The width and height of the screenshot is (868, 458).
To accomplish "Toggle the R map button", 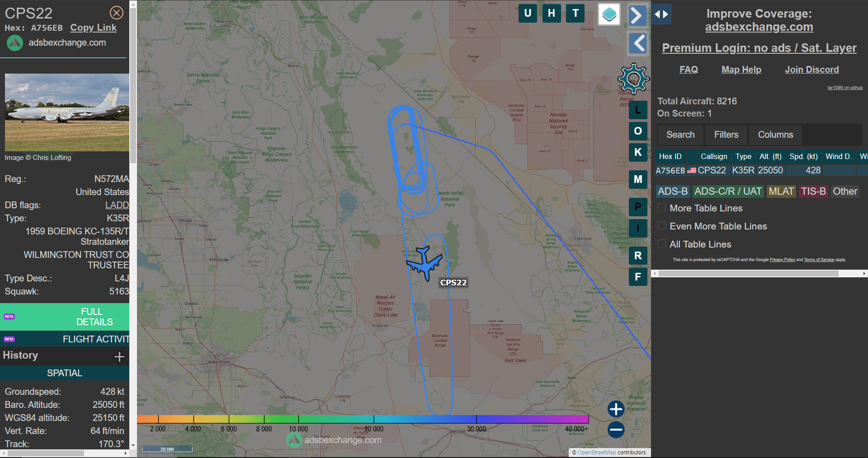I will [638, 256].
